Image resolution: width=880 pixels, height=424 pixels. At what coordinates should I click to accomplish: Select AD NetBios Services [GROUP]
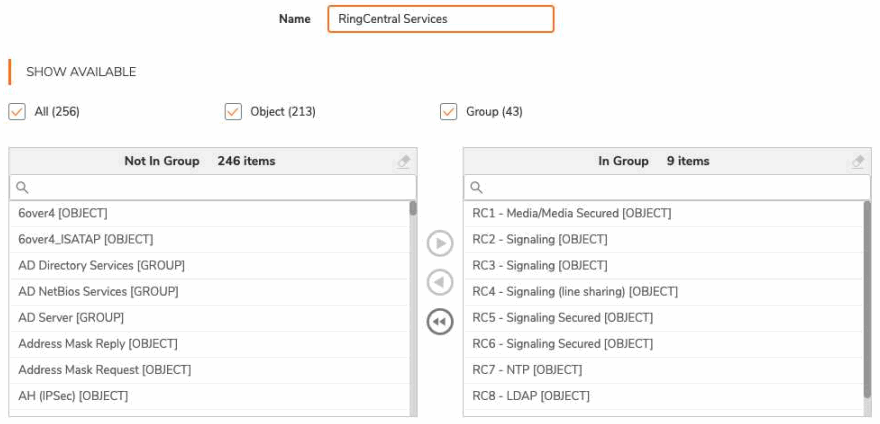[x=209, y=291]
